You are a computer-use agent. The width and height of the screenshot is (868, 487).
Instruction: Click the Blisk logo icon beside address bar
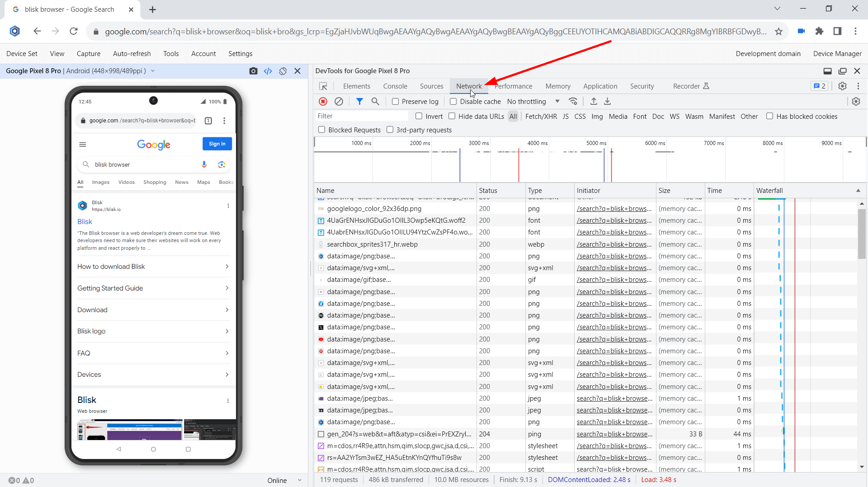coord(15,31)
